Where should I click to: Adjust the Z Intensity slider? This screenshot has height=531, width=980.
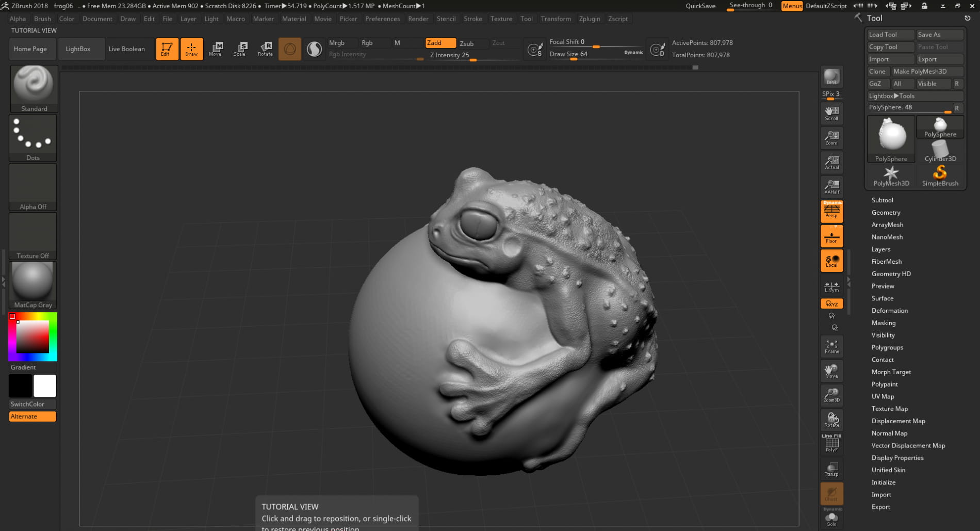[x=473, y=55]
